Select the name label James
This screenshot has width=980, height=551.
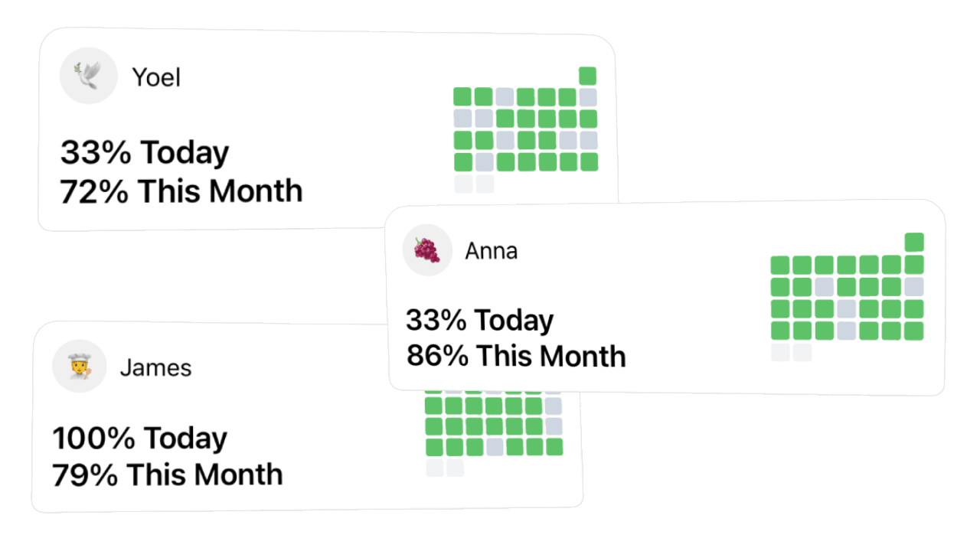click(155, 368)
